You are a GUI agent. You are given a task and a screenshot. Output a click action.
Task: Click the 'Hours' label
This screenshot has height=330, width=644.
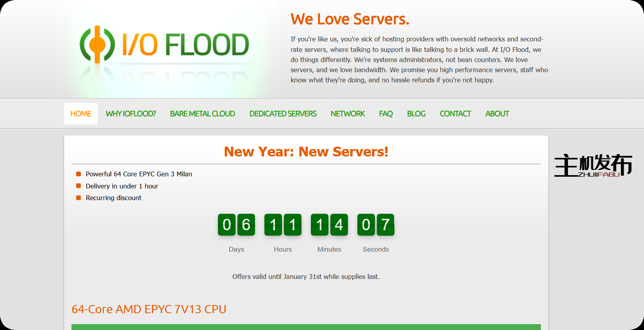(x=283, y=249)
